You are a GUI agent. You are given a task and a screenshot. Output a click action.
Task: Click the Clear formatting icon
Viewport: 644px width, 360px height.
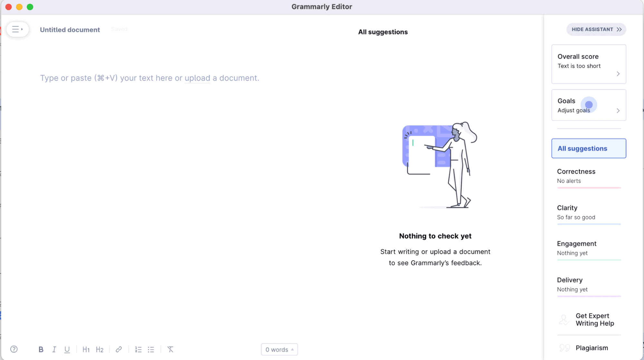point(170,350)
